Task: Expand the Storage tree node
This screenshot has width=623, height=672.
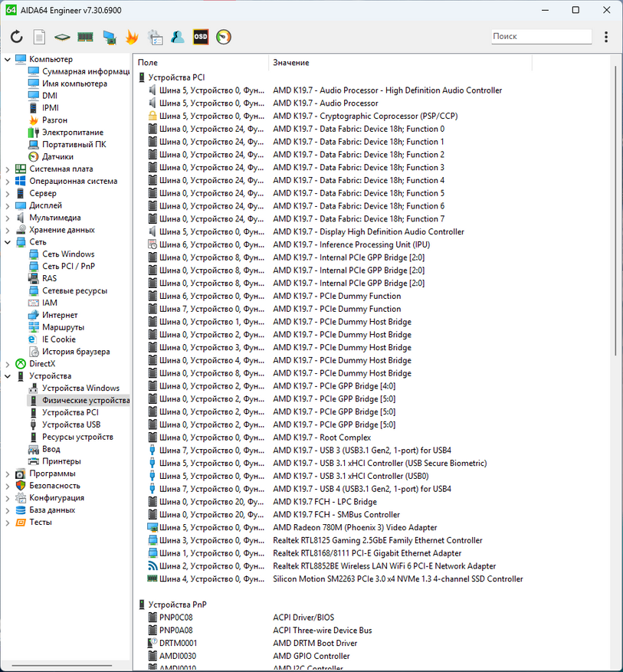Action: [x=8, y=230]
